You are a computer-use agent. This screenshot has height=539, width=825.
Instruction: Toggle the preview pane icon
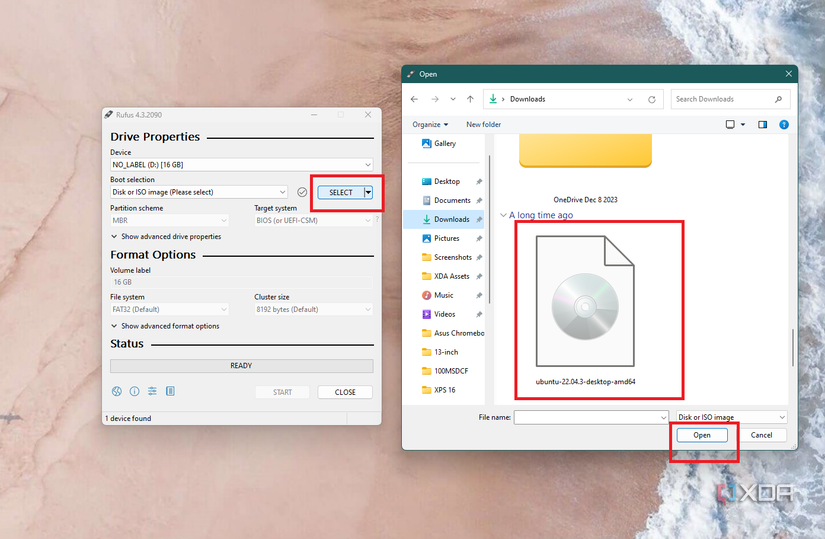(762, 125)
